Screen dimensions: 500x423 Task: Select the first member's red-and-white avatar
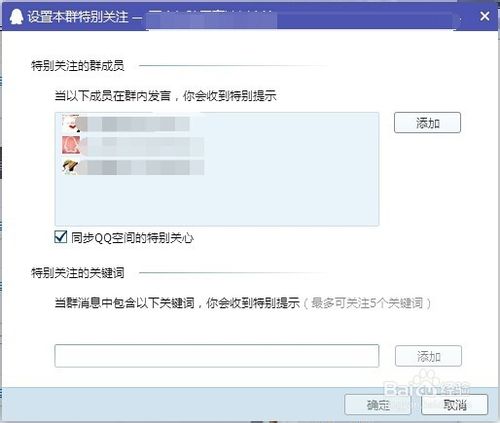(x=71, y=124)
